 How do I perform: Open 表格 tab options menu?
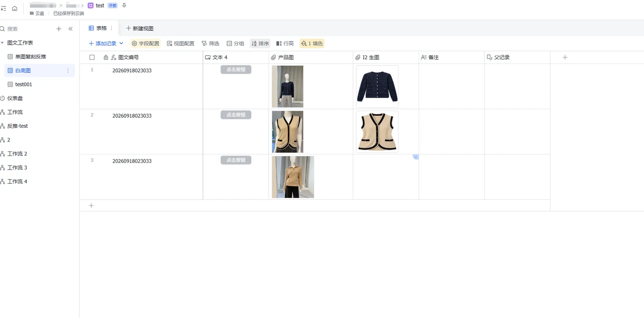[x=112, y=28]
